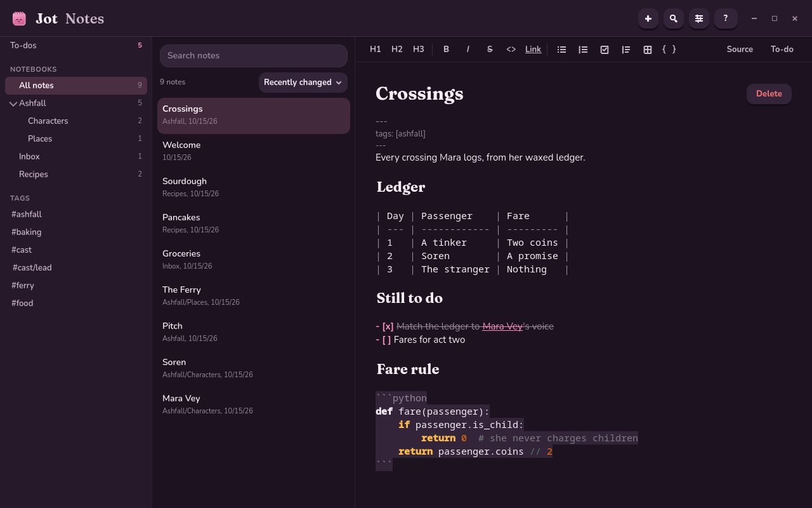Select All notes in the sidebar

pos(76,86)
